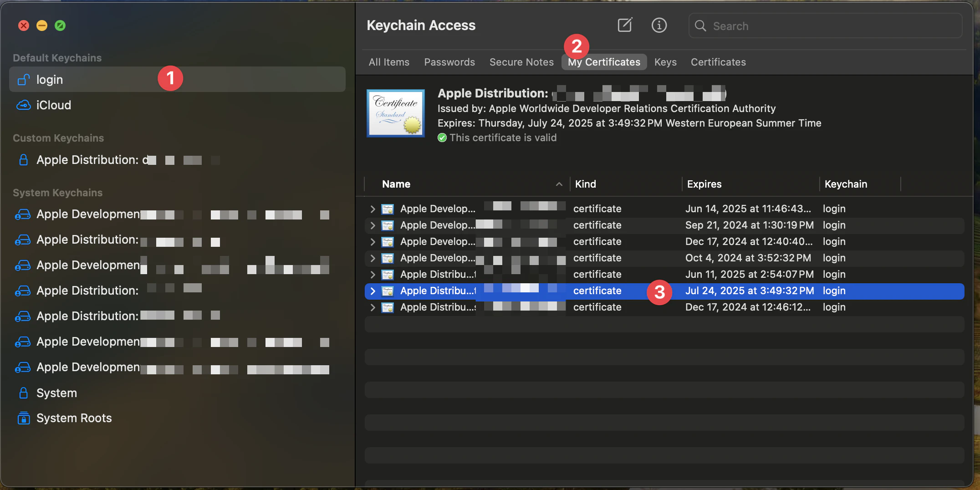Image resolution: width=980 pixels, height=490 pixels.
Task: Click the compose new keychain item icon
Action: coord(624,25)
